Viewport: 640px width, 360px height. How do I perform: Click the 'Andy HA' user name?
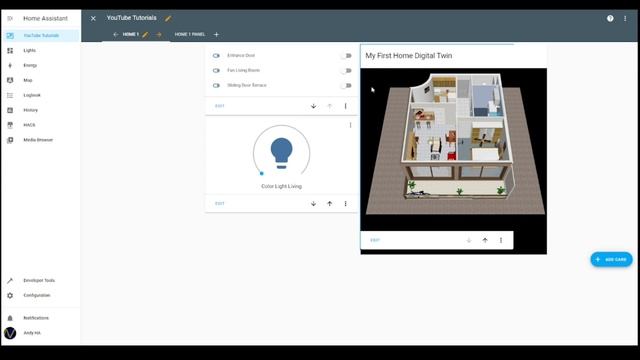coord(32,333)
